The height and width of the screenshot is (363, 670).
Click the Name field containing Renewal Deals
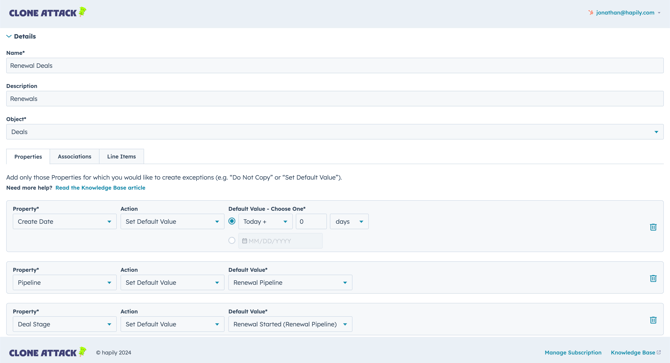click(335, 66)
